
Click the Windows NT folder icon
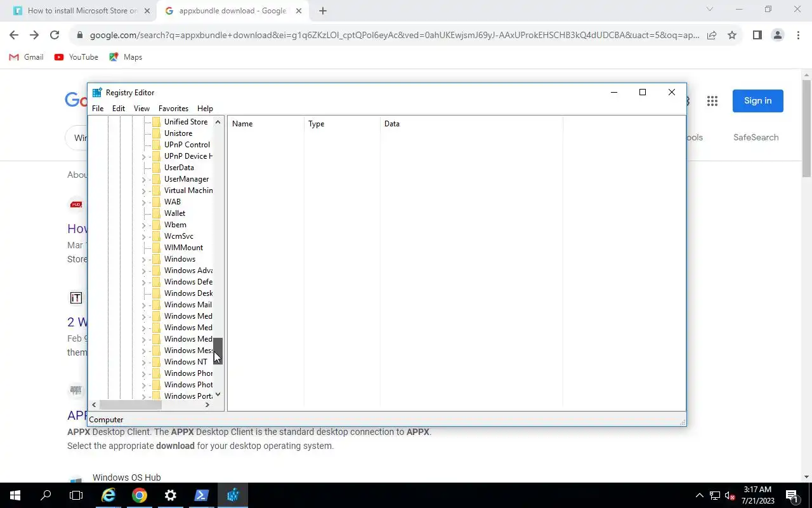(x=156, y=362)
